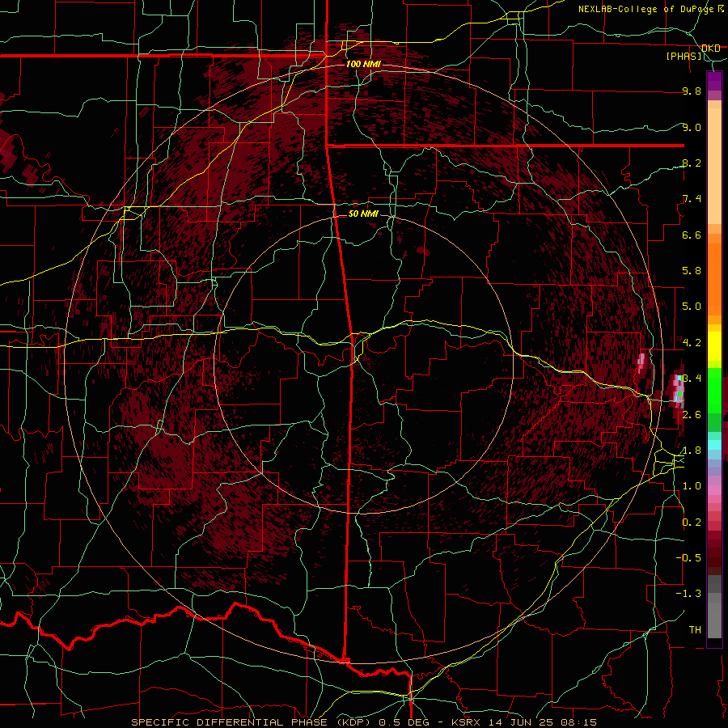Click the 2.6 scale value
Screen dimensions: 728x728
692,415
